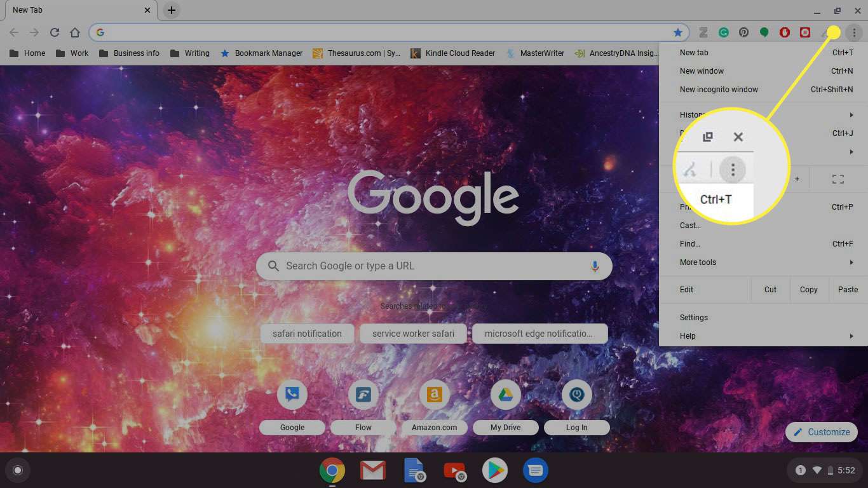The image size is (868, 488).
Task: Choose Find… from the menu
Action: [763, 244]
